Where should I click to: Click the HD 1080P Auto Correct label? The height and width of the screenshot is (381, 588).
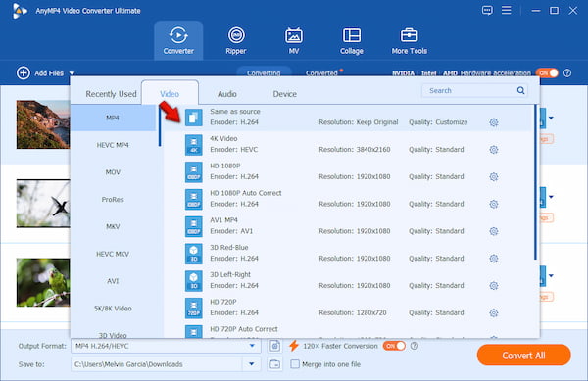point(246,193)
